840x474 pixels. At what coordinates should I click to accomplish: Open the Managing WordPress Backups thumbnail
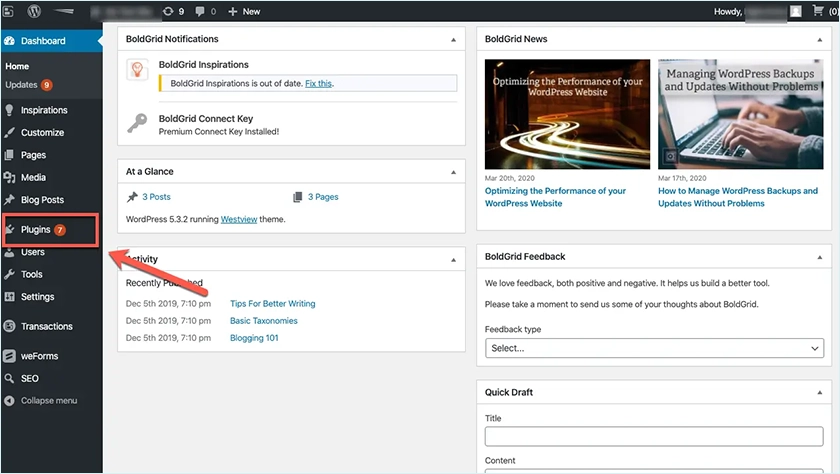click(739, 114)
